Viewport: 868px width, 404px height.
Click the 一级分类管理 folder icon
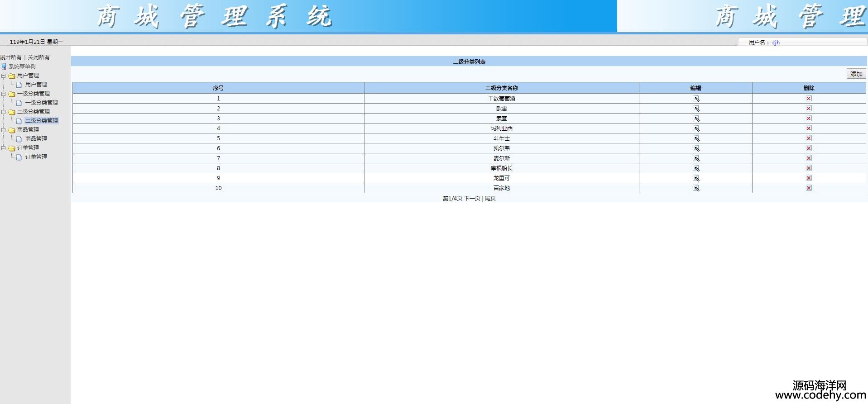point(12,94)
